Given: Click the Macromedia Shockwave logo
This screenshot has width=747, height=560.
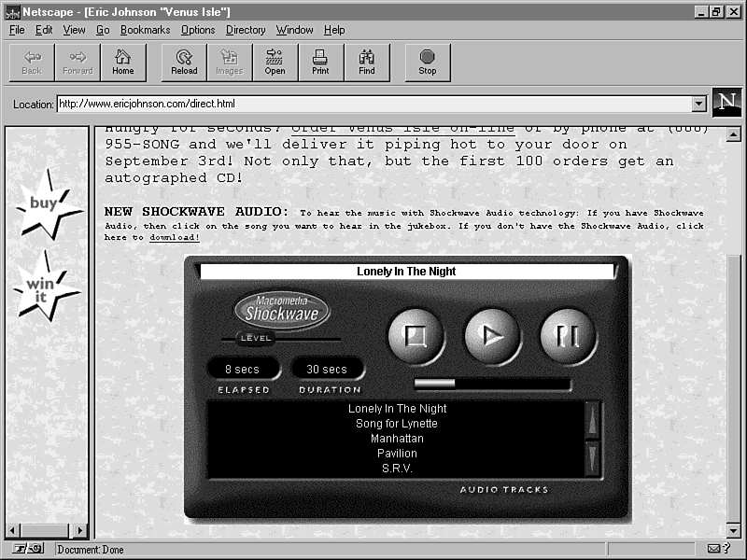Looking at the screenshot, I should click(282, 309).
